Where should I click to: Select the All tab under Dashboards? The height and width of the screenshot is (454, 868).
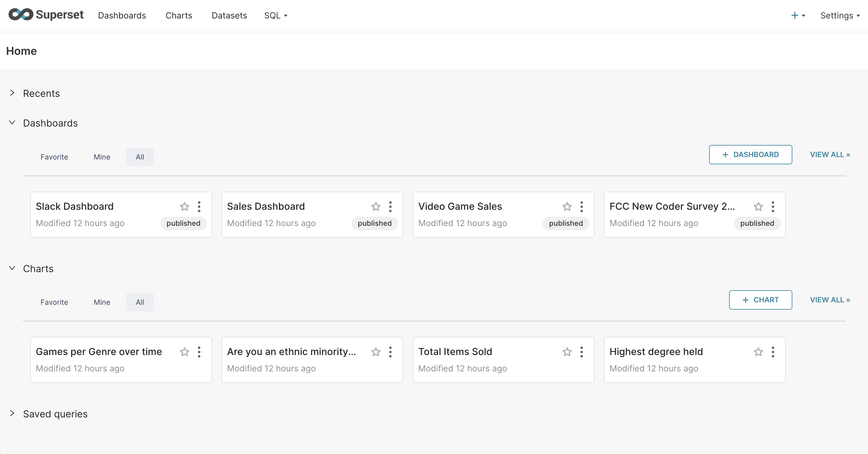[140, 157]
